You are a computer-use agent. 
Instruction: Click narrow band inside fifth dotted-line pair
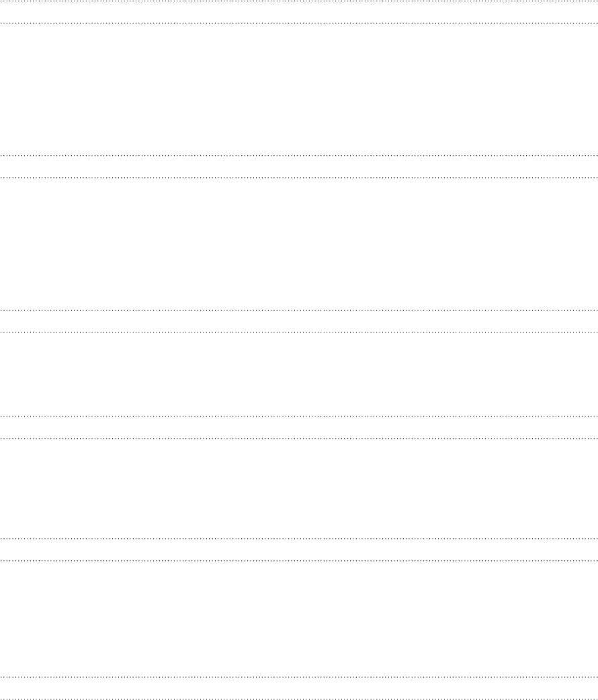tap(299, 550)
